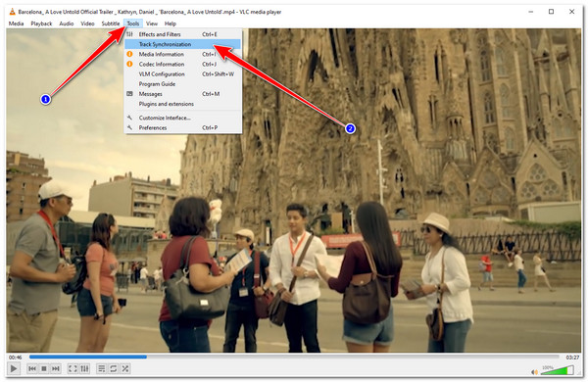Open Preferences from Tools menu
Screen dimensions: 588x382
click(x=183, y=128)
